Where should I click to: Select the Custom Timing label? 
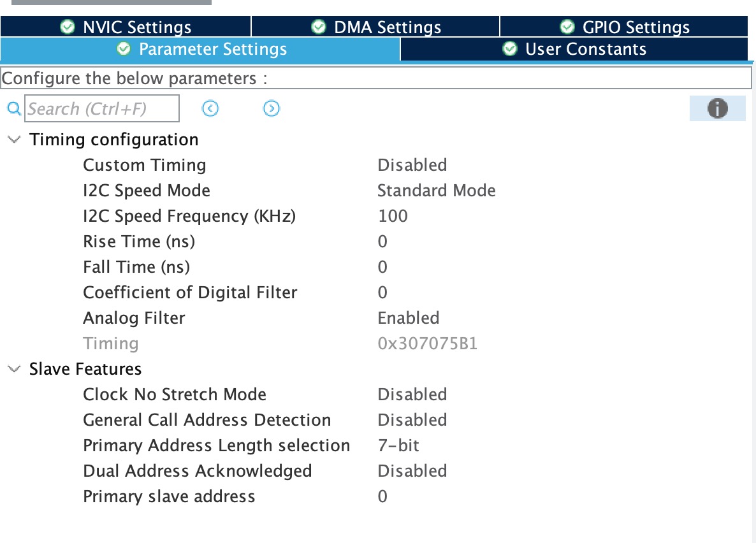pos(145,165)
